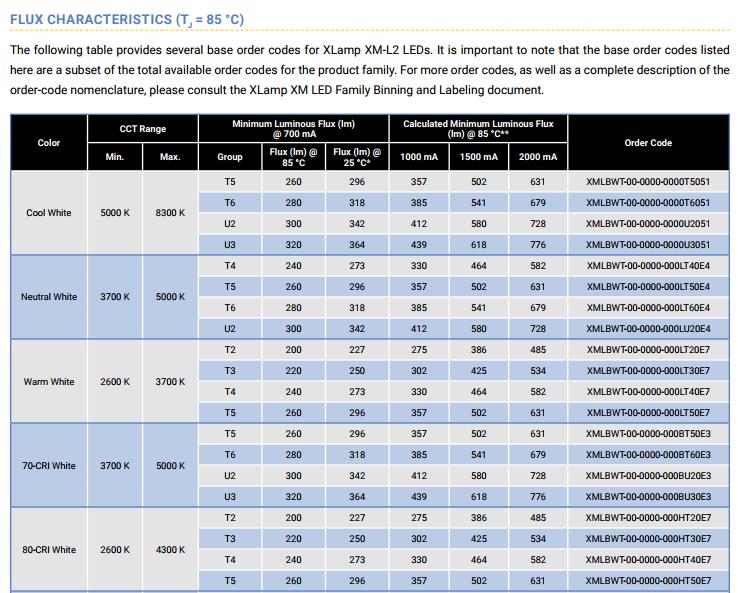This screenshot has width=738, height=593.
Task: Select the Group column header
Action: (230, 157)
